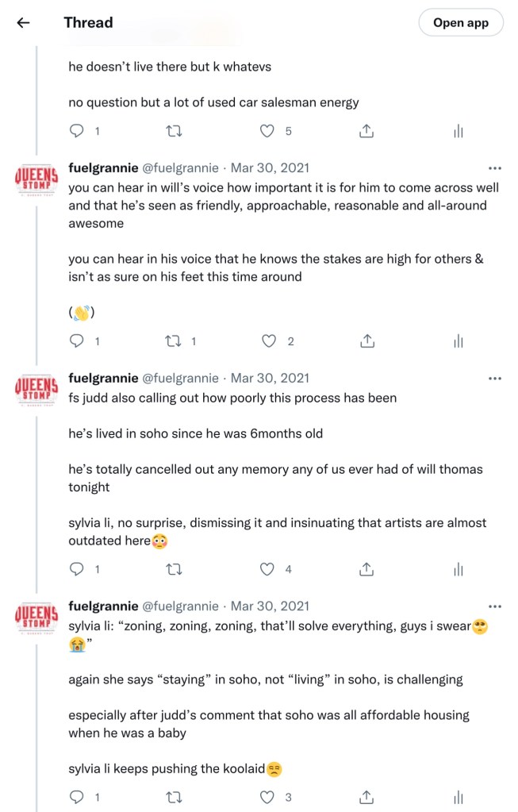View analytics for the 'will's voice' tweet

click(x=458, y=341)
